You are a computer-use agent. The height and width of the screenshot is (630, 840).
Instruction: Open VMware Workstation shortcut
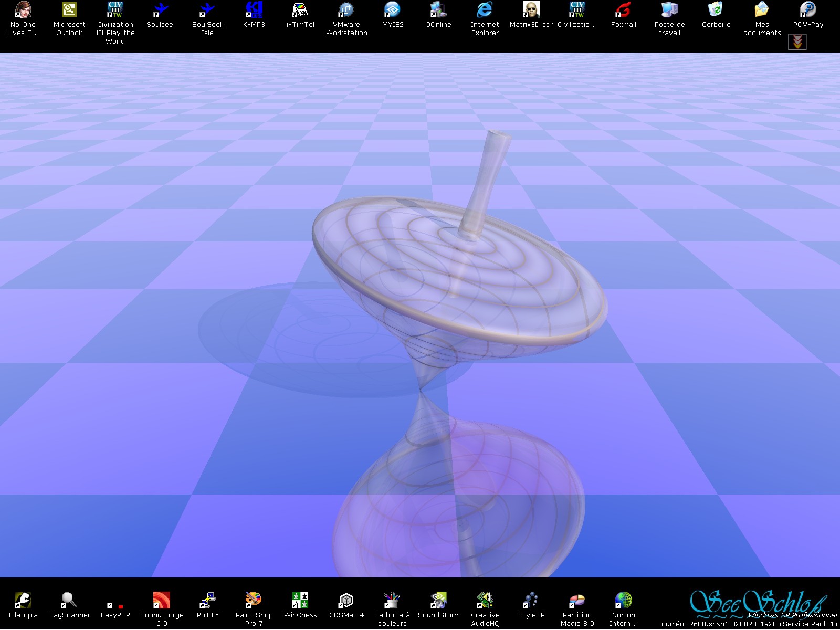click(346, 9)
